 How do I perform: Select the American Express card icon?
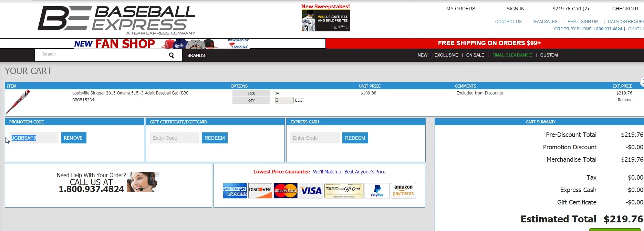(x=235, y=191)
